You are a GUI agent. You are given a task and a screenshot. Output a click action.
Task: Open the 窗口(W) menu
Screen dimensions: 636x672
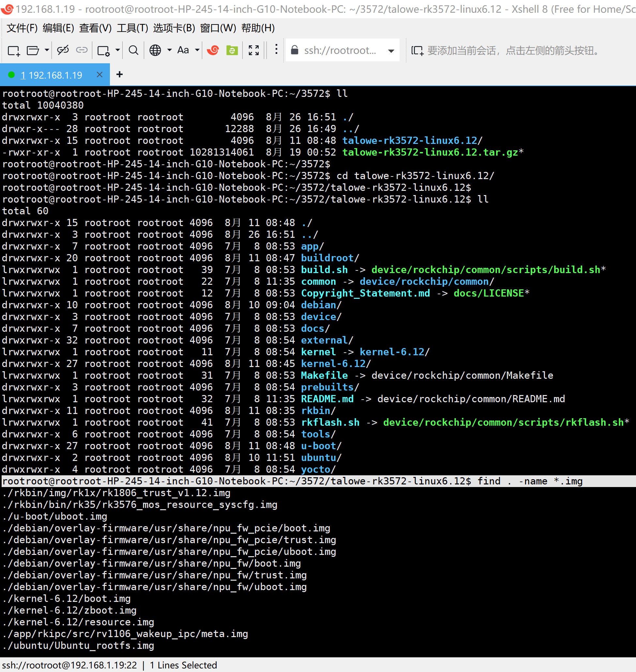218,28
